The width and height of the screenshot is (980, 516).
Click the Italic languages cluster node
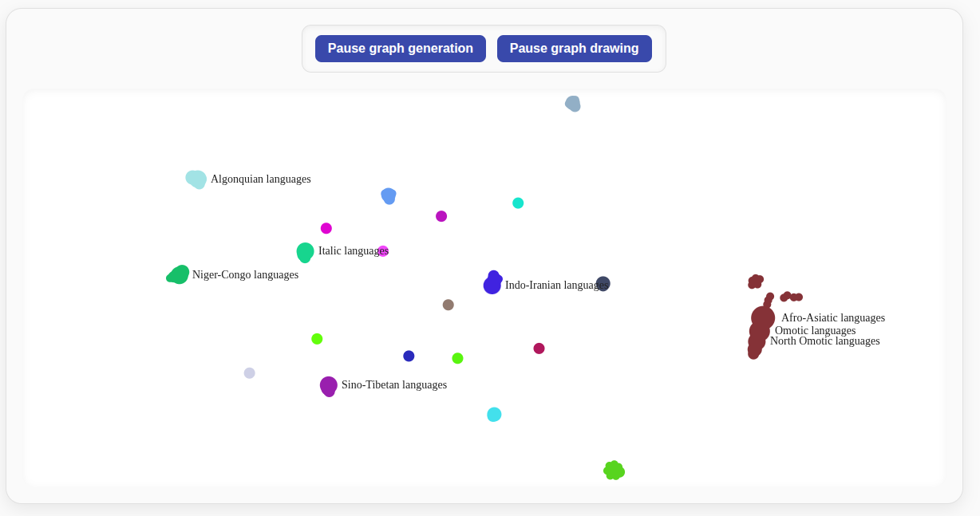[305, 252]
